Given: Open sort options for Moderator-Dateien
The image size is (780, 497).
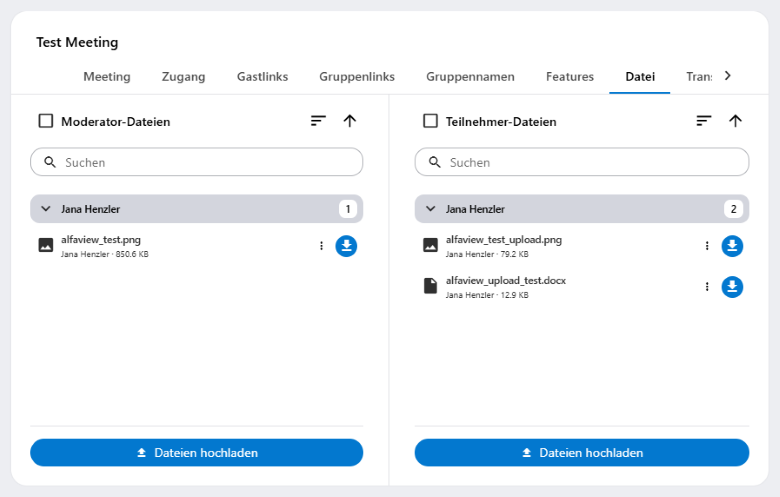Looking at the screenshot, I should click(318, 121).
